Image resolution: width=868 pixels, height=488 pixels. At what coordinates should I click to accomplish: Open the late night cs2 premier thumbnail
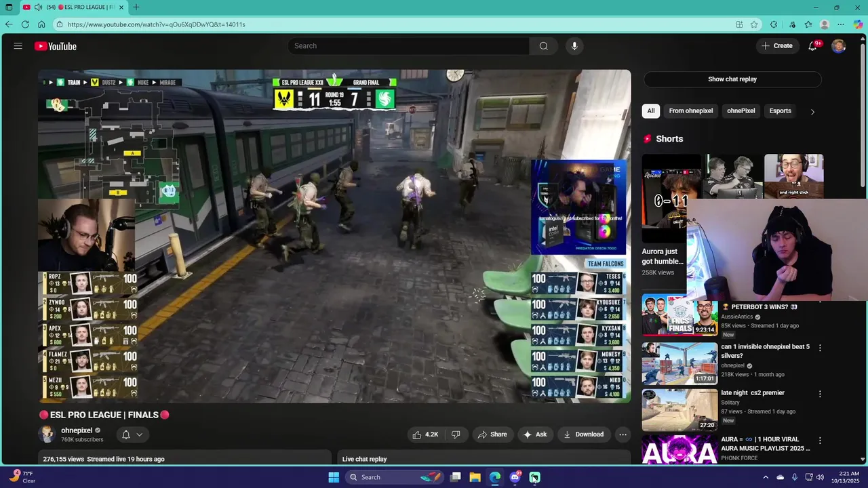pyautogui.click(x=679, y=409)
